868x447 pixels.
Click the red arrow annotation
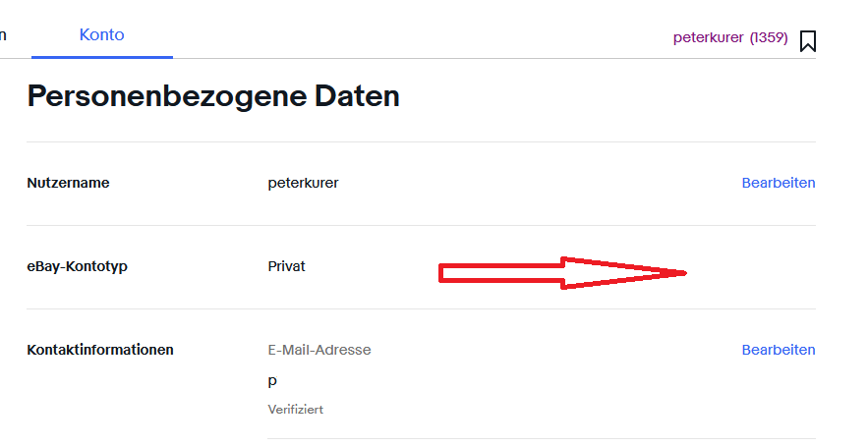[x=560, y=273]
